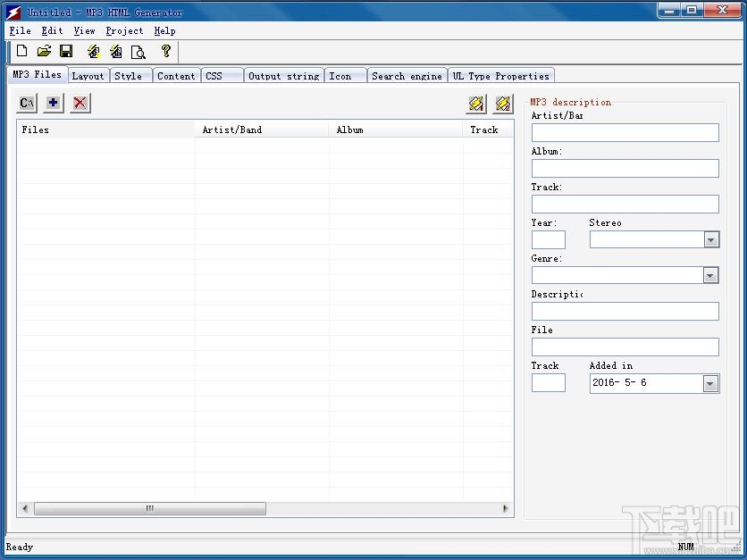This screenshot has height=560, width=747.
Task: Open the Project menu
Action: point(124,31)
